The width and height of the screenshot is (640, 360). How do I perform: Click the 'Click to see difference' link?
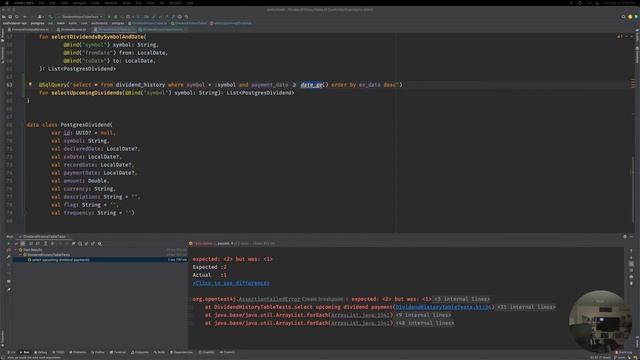click(231, 283)
